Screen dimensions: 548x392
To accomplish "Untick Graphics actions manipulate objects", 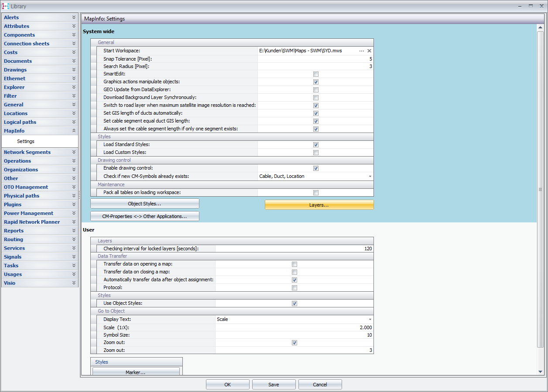I will pyautogui.click(x=316, y=82).
